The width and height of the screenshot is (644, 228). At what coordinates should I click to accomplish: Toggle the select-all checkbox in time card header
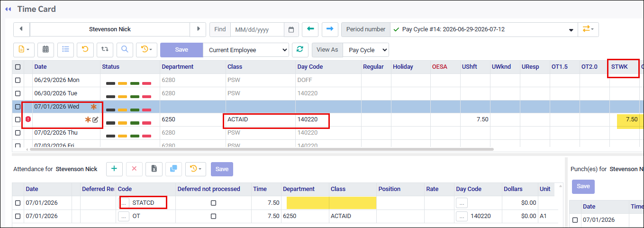click(x=18, y=67)
